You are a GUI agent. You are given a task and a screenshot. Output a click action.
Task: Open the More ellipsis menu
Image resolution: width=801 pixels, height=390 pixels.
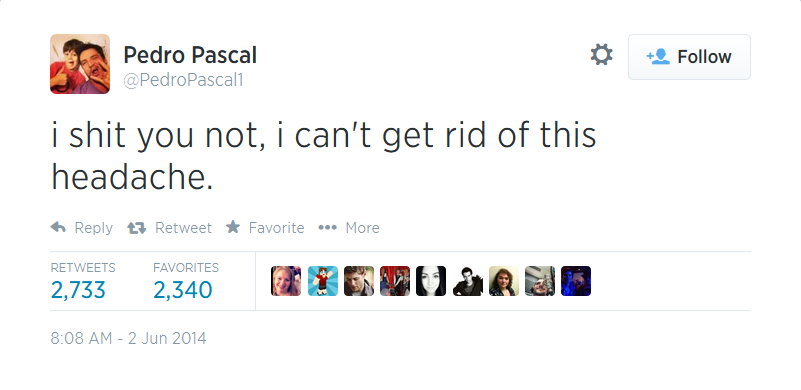click(x=327, y=227)
